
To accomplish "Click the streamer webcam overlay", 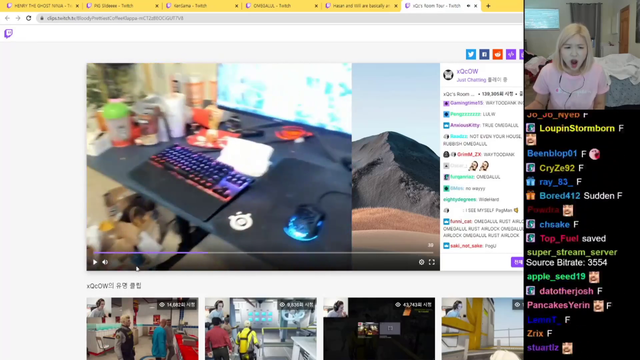I will coord(582,55).
